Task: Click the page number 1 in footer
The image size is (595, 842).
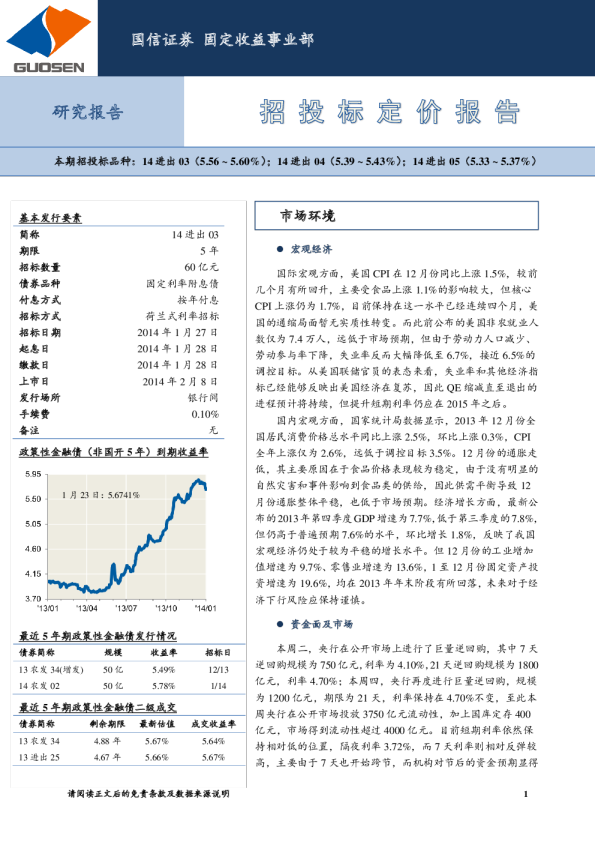Action: 526,794
